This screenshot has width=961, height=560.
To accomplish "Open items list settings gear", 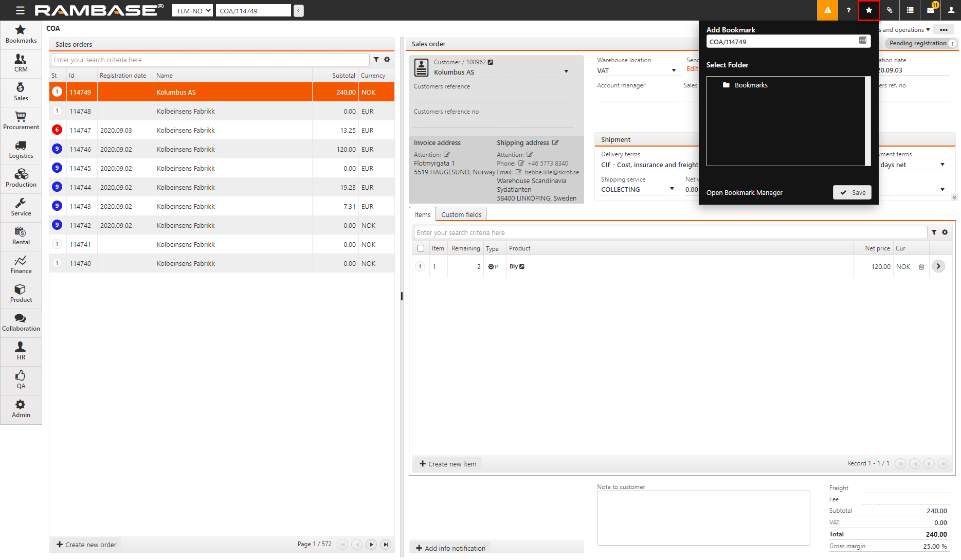I will [945, 232].
